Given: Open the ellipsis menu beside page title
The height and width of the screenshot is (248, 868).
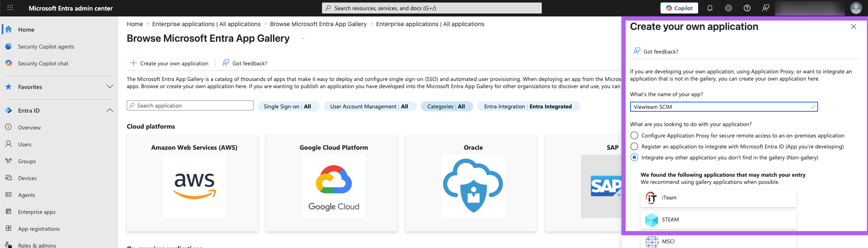Looking at the screenshot, I should coord(303,38).
